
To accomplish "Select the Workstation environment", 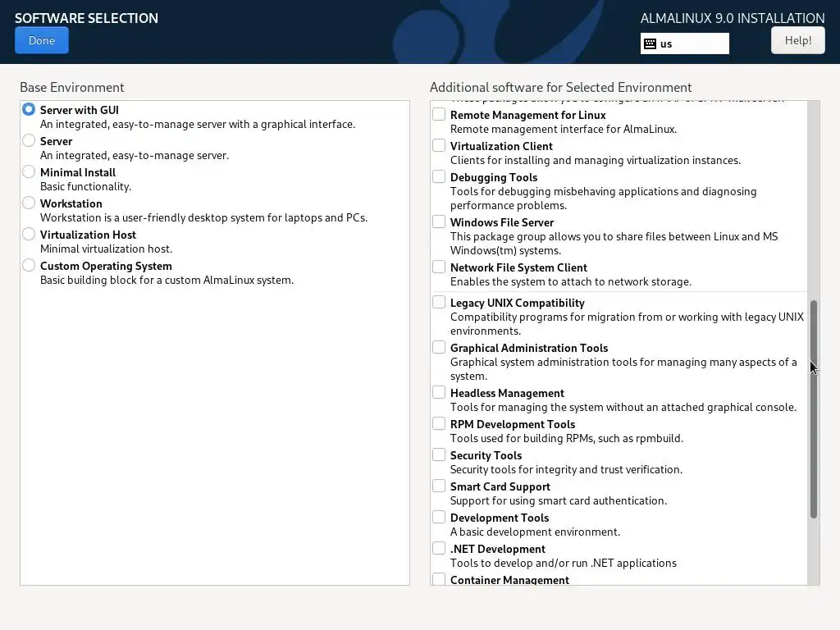I will [x=29, y=203].
